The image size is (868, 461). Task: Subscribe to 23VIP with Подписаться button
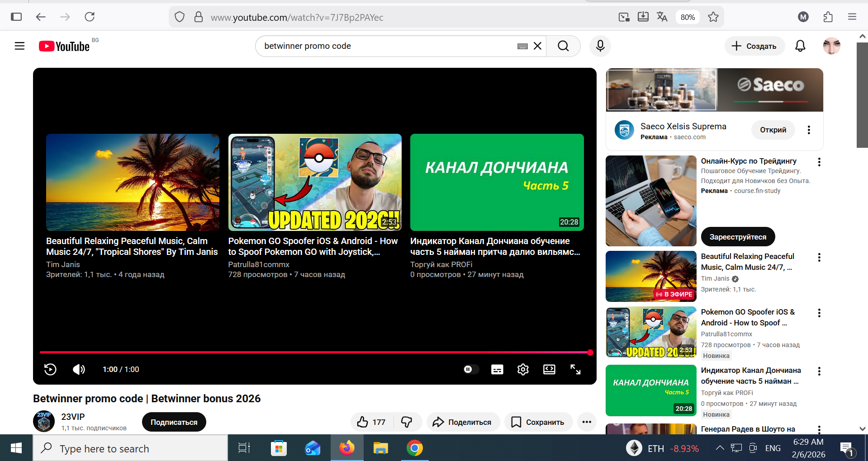[174, 422]
